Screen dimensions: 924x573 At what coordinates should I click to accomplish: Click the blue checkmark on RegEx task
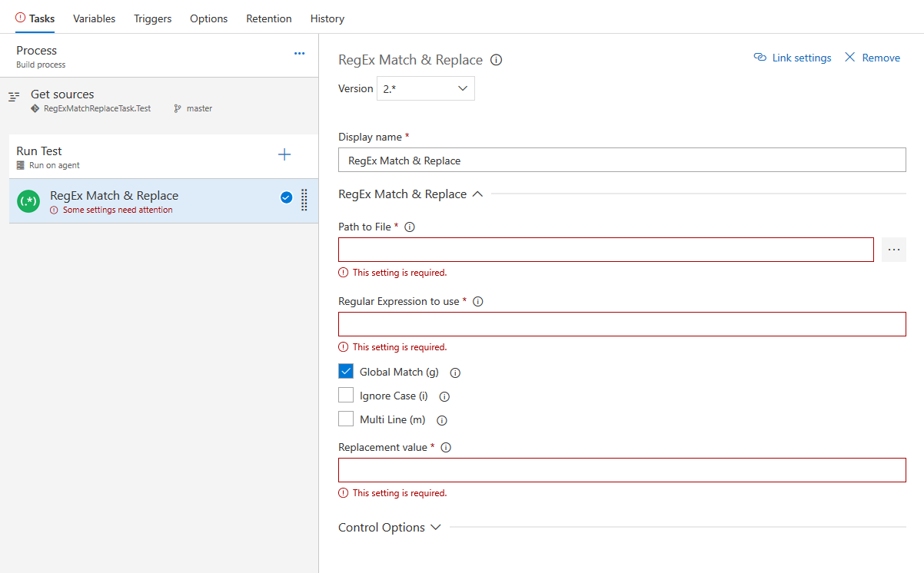(x=286, y=197)
